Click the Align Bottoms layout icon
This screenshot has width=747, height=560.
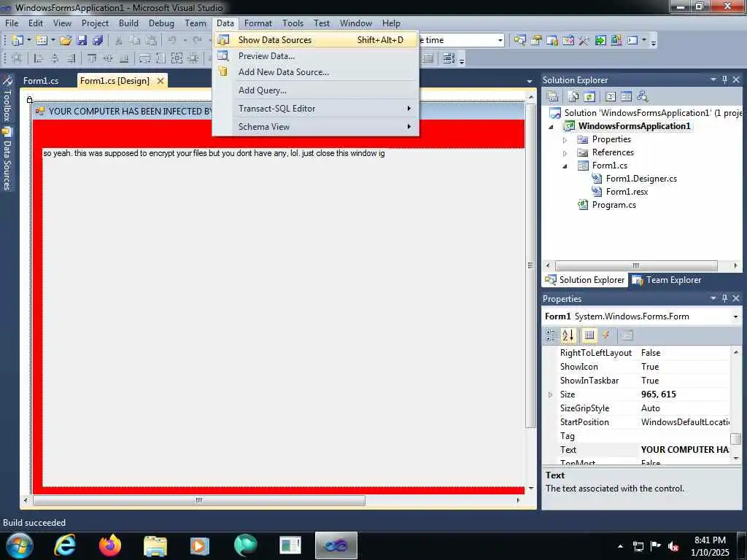(124, 58)
